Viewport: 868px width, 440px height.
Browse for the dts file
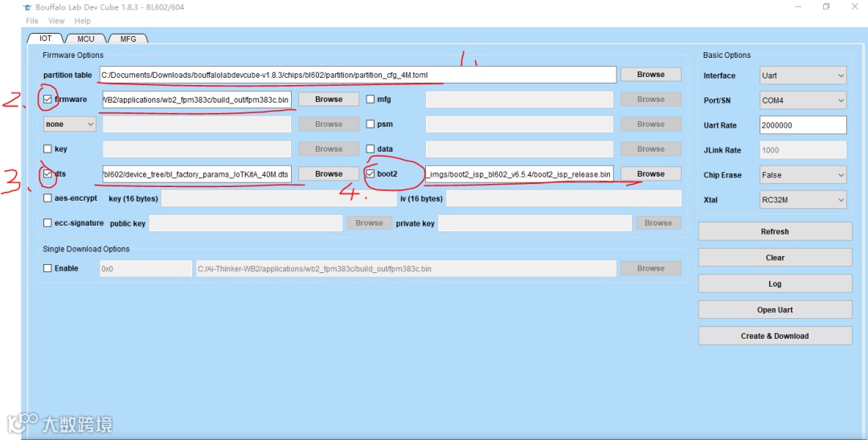pos(329,173)
